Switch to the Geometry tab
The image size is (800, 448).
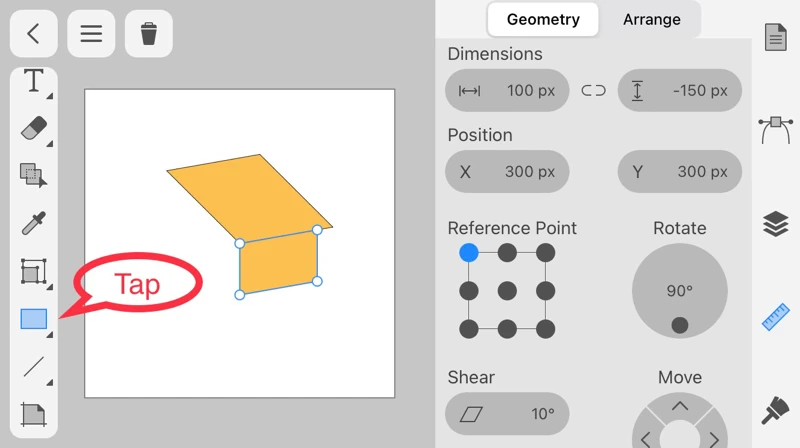tap(543, 19)
